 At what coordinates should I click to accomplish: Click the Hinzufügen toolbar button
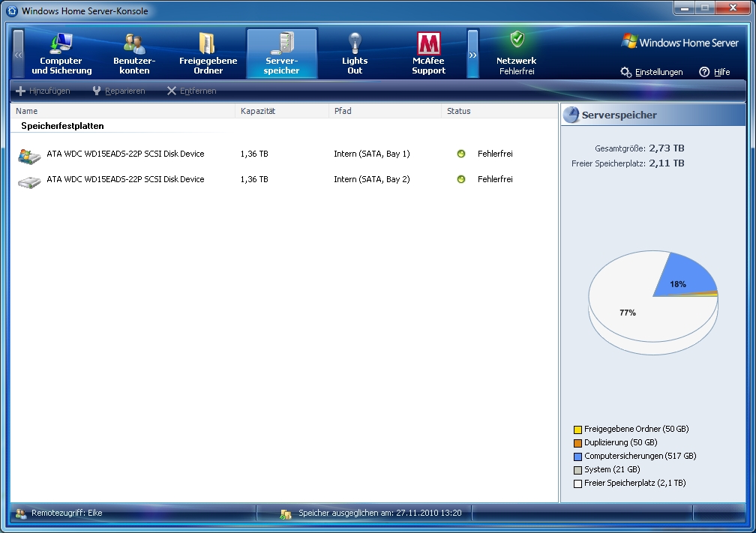point(43,91)
